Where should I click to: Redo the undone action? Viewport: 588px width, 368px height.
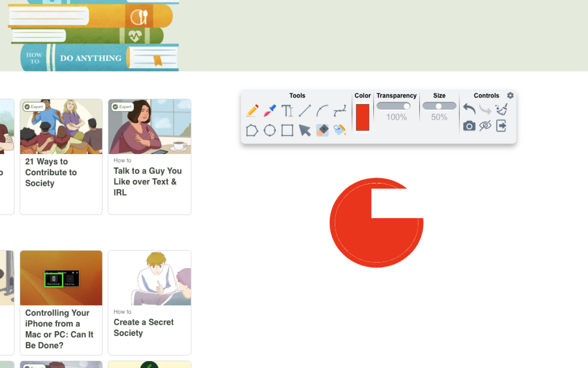point(485,109)
